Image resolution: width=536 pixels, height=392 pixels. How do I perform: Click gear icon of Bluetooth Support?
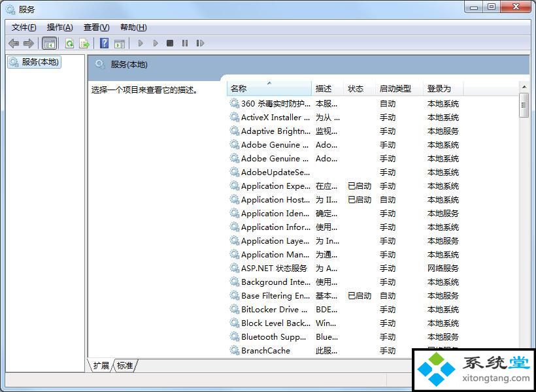[x=234, y=336]
